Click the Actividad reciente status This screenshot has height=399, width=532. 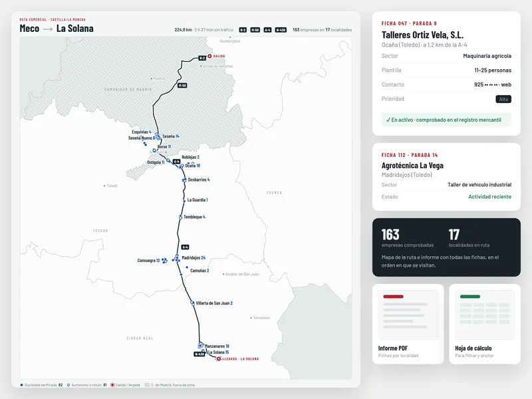click(489, 197)
